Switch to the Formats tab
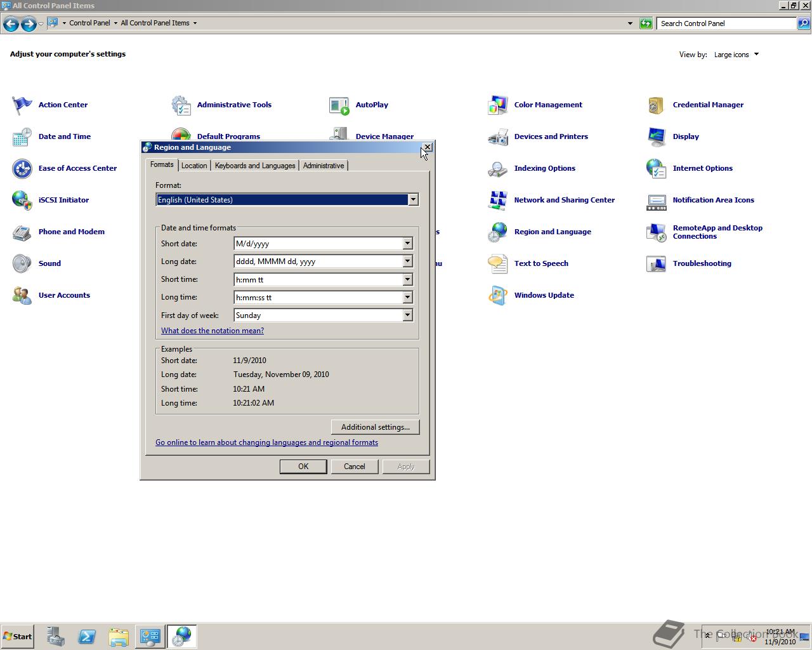 point(162,164)
